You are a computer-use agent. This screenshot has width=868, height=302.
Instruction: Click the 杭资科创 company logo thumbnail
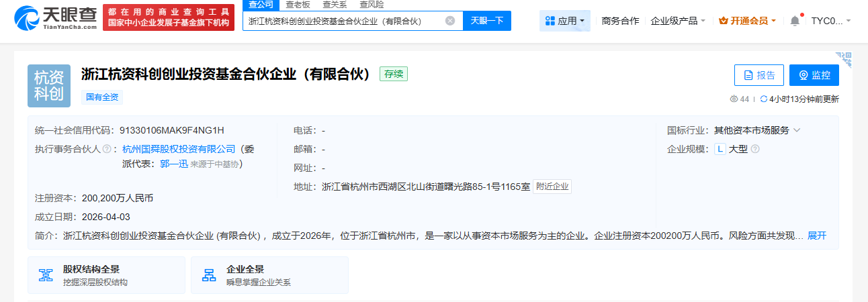49,86
